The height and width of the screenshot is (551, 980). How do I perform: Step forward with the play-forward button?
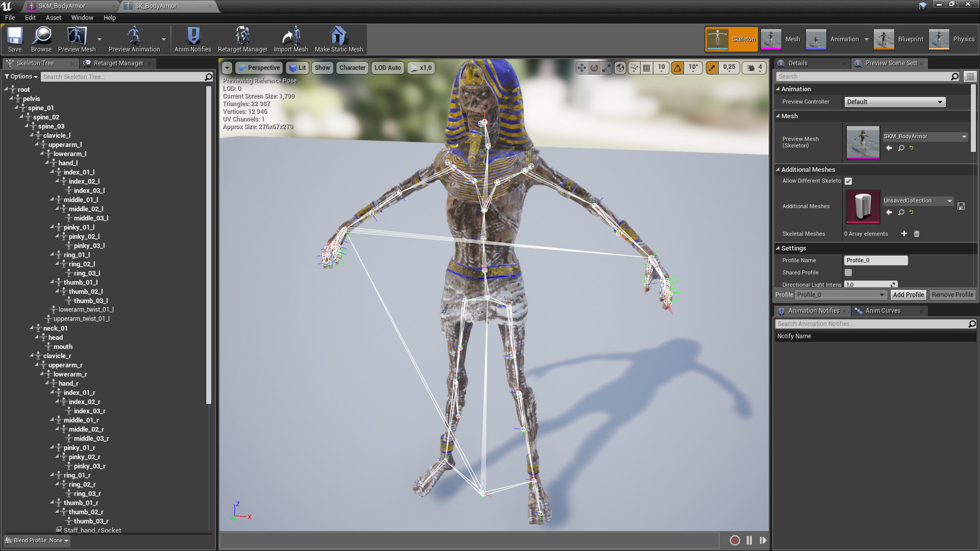coord(763,540)
